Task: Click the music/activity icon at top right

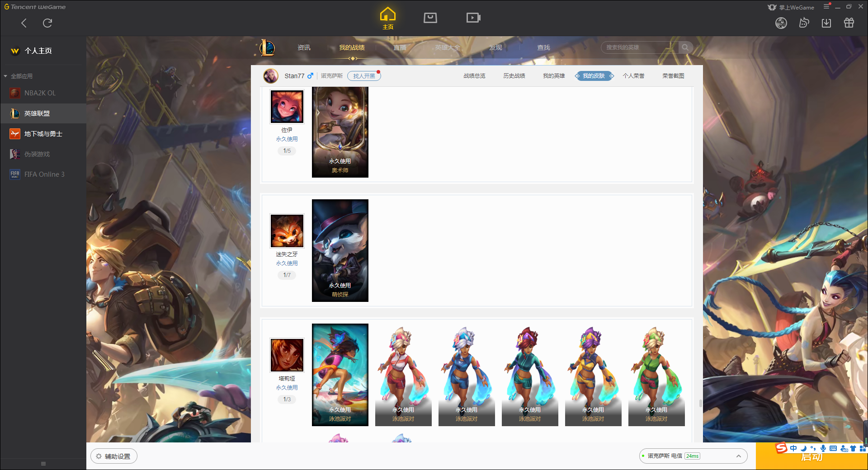Action: click(x=804, y=23)
